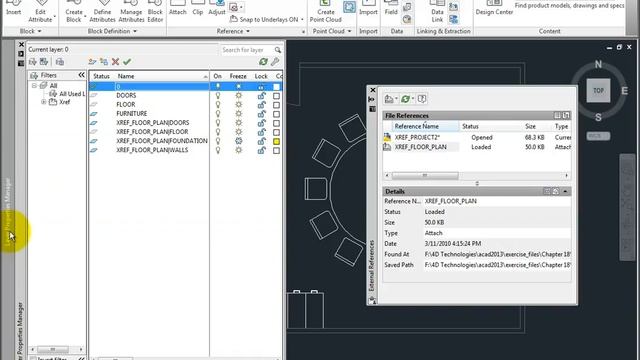
Task: Sort layers by Name column header
Action: point(162,76)
